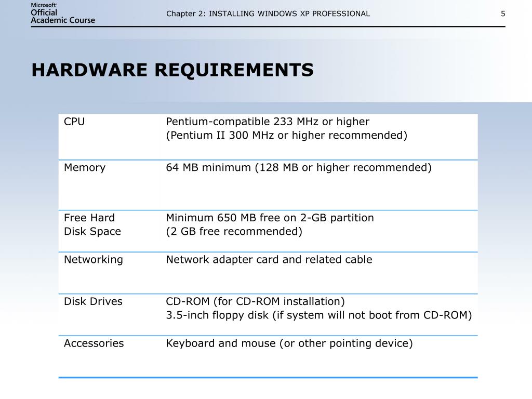Click the 'Disk Space' label text

[x=92, y=231]
